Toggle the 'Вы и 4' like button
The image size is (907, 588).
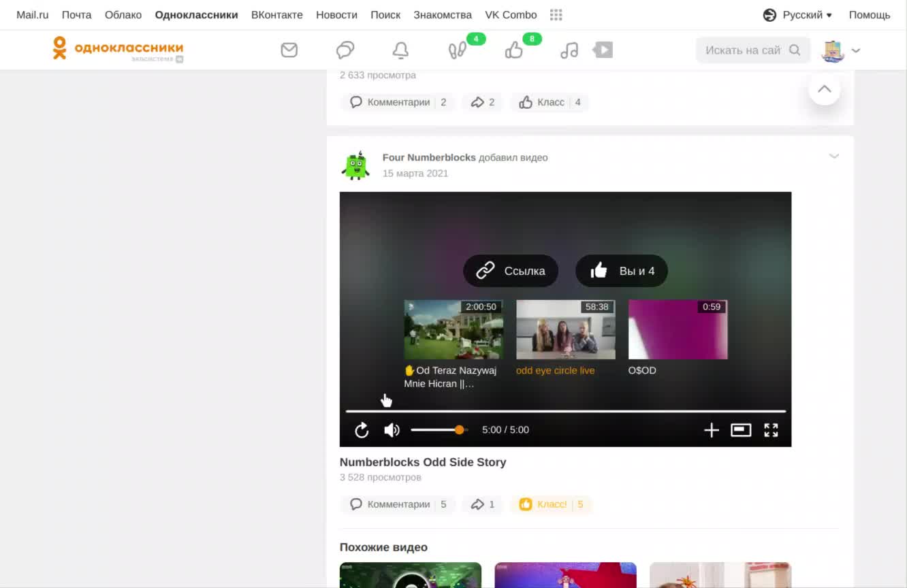point(622,271)
